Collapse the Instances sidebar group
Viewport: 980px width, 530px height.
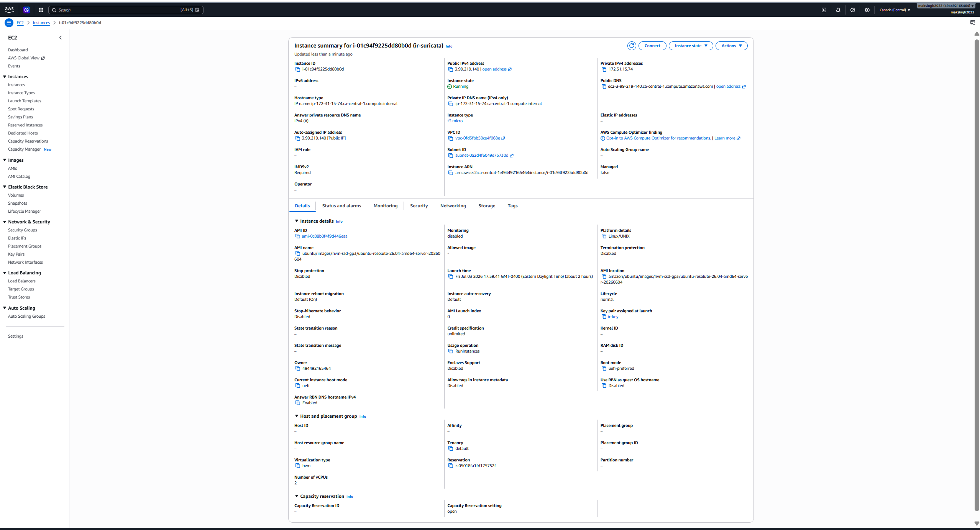pyautogui.click(x=5, y=77)
